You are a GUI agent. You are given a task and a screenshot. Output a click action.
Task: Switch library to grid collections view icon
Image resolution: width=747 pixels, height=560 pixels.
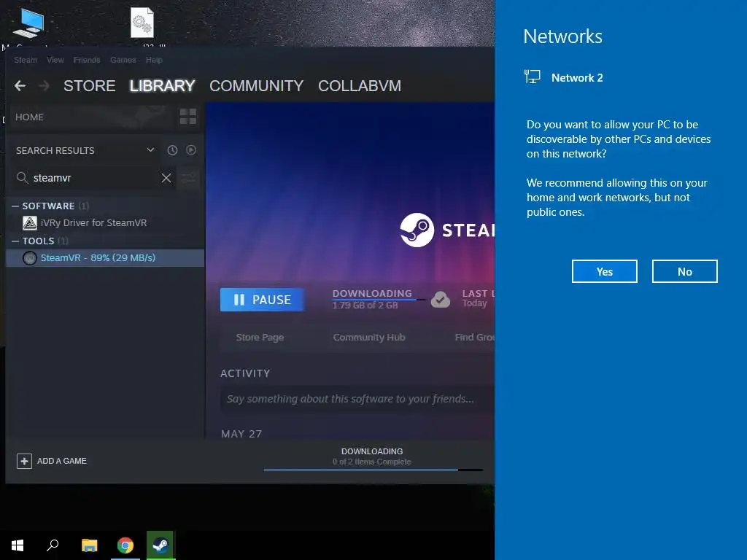pos(187,116)
